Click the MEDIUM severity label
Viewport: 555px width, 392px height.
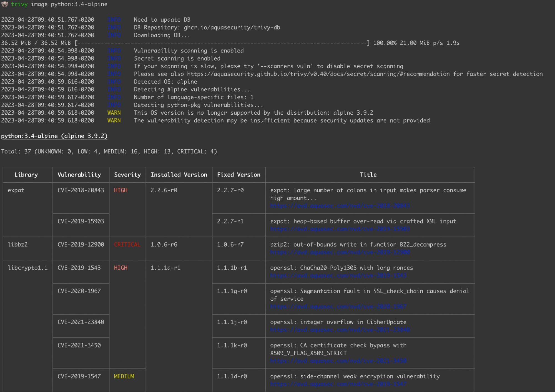point(124,376)
